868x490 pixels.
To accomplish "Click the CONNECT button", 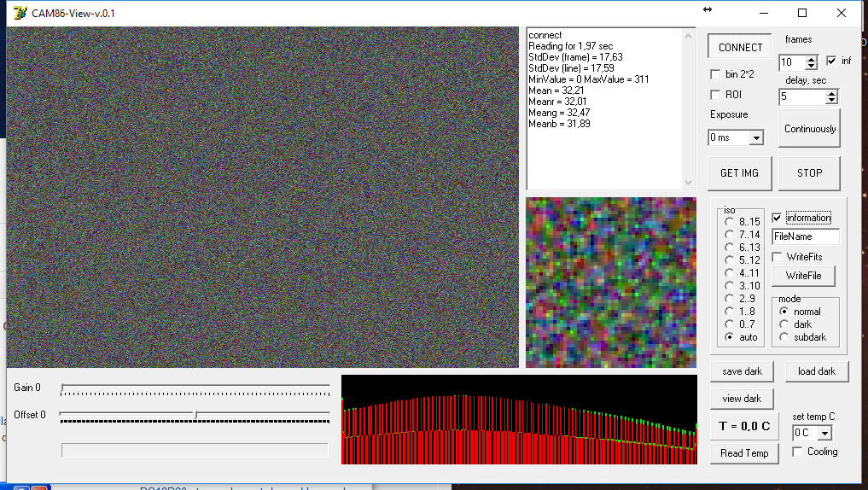I will pyautogui.click(x=740, y=47).
